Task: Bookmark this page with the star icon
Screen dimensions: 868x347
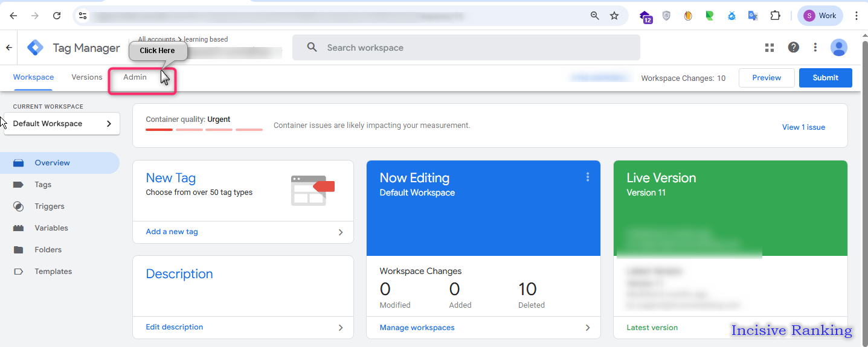Action: pos(614,16)
